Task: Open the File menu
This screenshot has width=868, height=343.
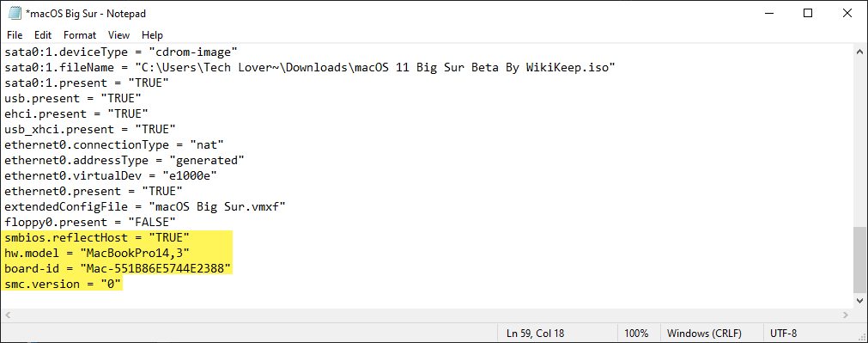Action: (15, 35)
